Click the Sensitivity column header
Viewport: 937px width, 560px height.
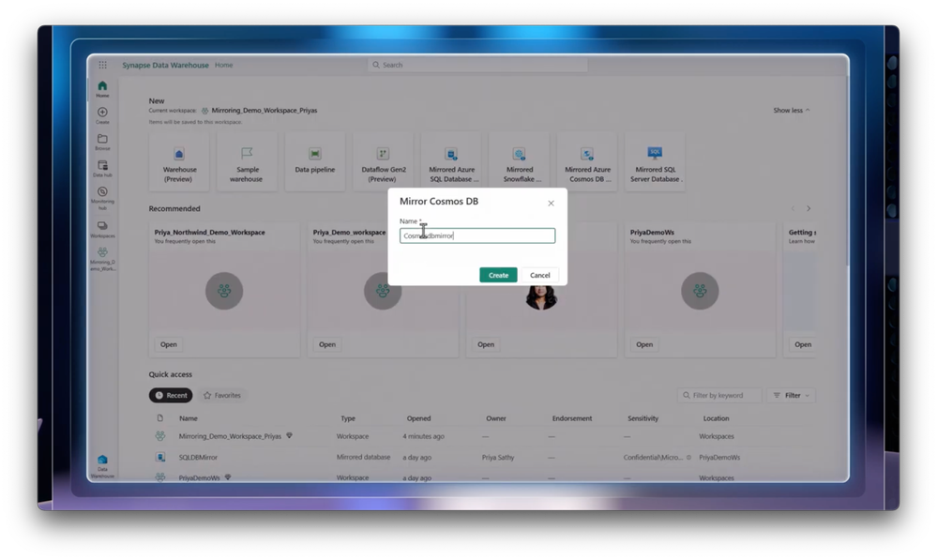pyautogui.click(x=643, y=418)
